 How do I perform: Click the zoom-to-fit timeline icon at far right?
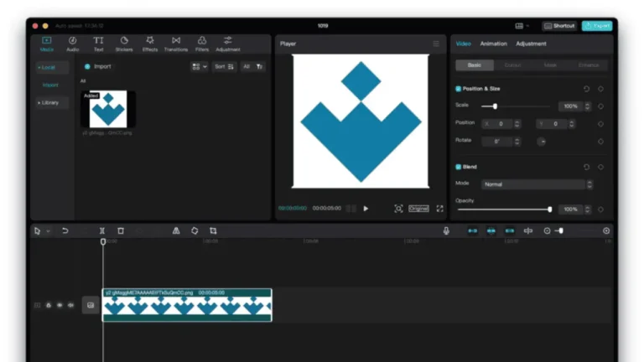point(606,230)
